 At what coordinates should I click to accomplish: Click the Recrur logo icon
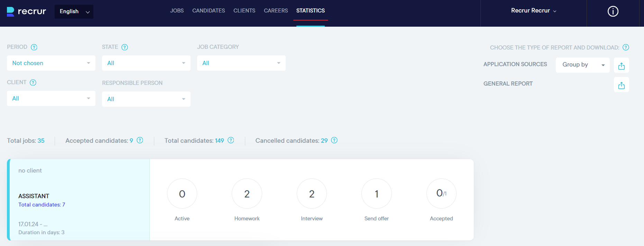click(x=11, y=11)
